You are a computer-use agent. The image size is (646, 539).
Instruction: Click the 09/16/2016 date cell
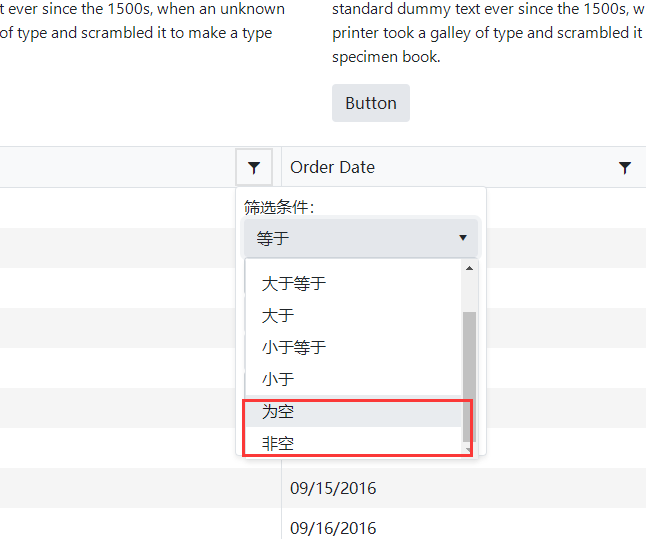333,528
